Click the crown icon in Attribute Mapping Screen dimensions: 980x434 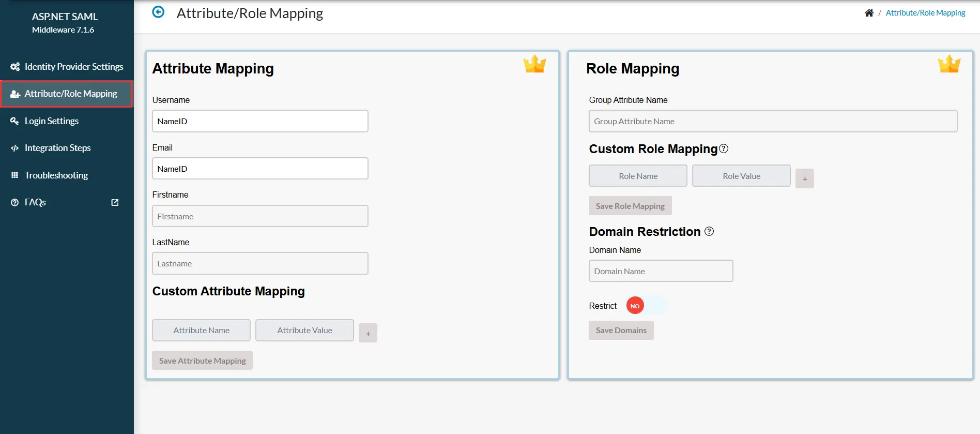[x=534, y=64]
